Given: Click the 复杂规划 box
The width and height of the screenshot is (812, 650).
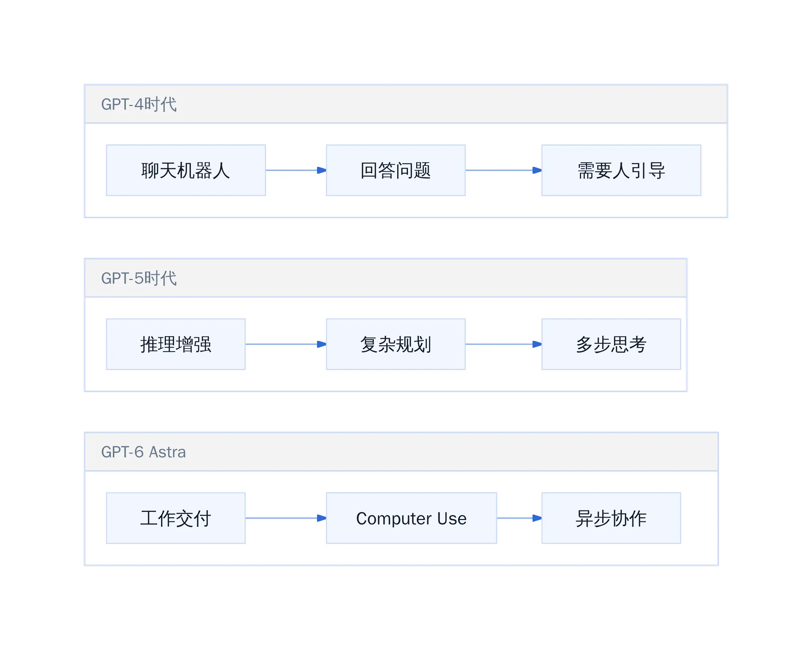Looking at the screenshot, I should click(x=396, y=344).
